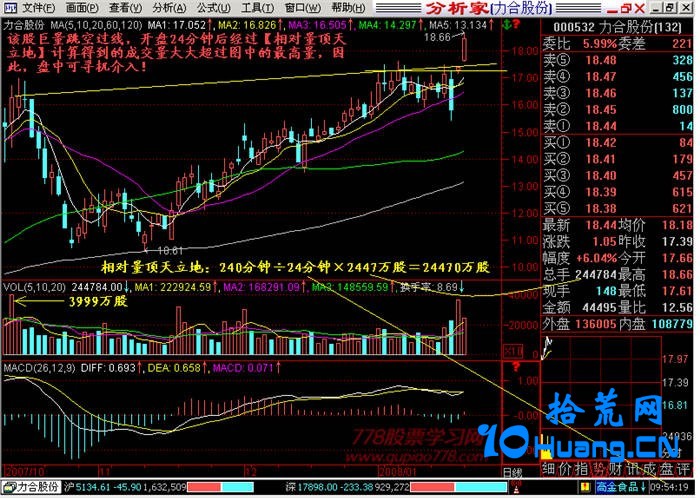700x500 pixels.
Task: Click the 沪 index value 5134.61
Action: tap(92, 486)
